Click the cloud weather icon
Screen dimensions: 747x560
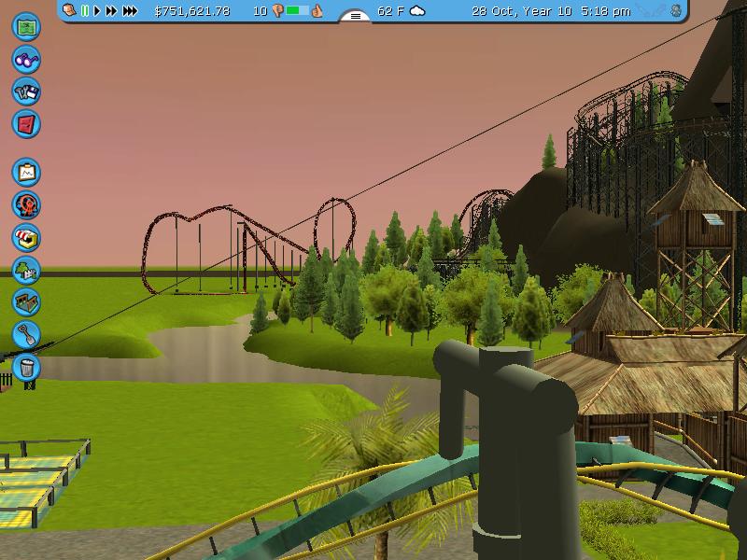pos(417,10)
